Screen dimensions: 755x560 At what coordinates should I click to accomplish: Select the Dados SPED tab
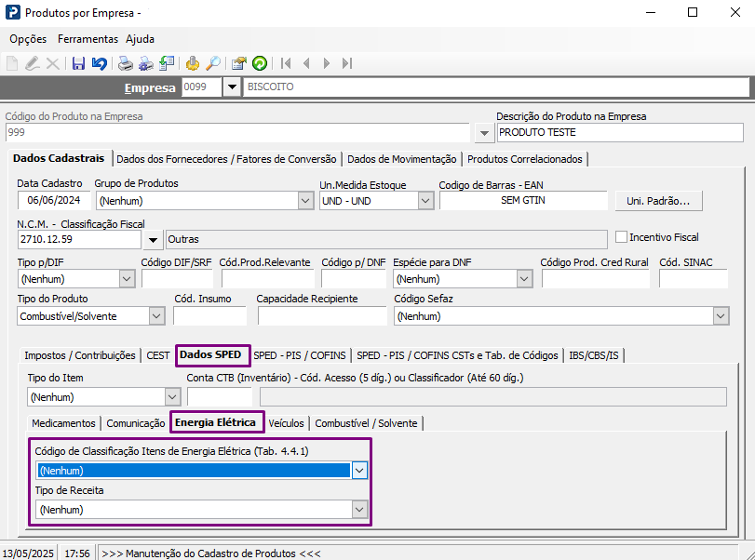210,354
